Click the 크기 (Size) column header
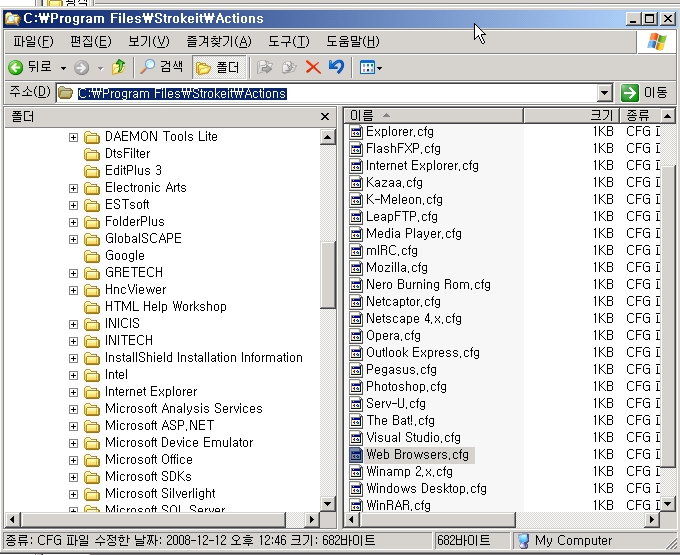This screenshot has height=555, width=680. pyautogui.click(x=571, y=115)
